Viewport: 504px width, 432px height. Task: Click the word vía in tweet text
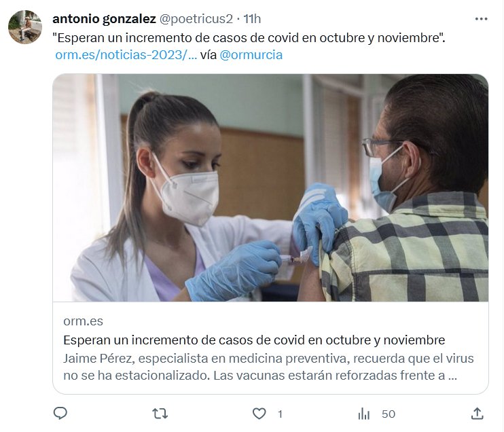(209, 54)
